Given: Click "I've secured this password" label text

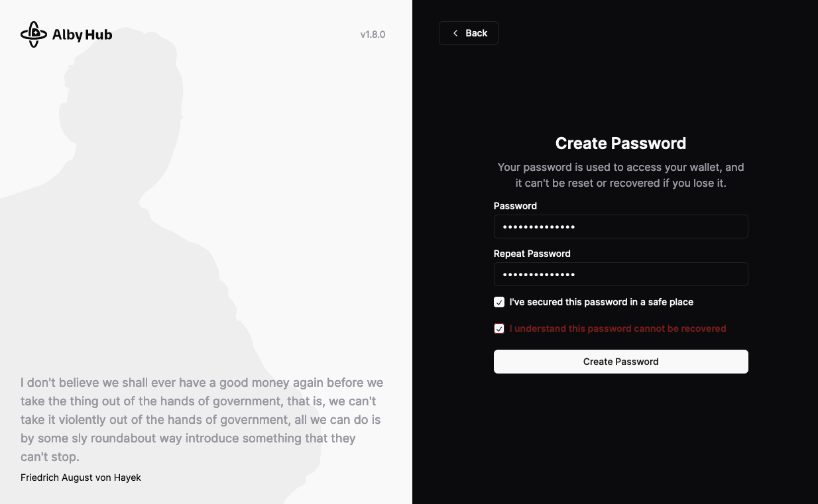Looking at the screenshot, I should pyautogui.click(x=601, y=302).
